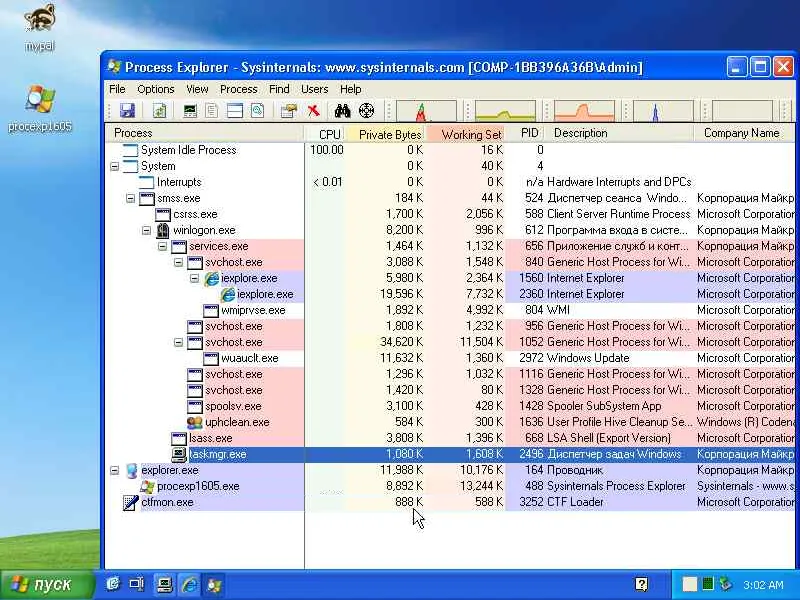Open the Process menu
800x600 pixels.
238,89
